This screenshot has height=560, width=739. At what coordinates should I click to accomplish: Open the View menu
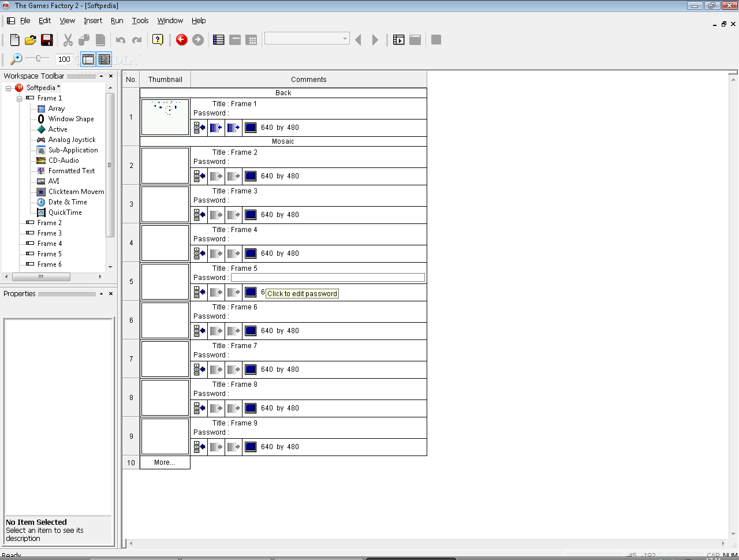point(68,21)
